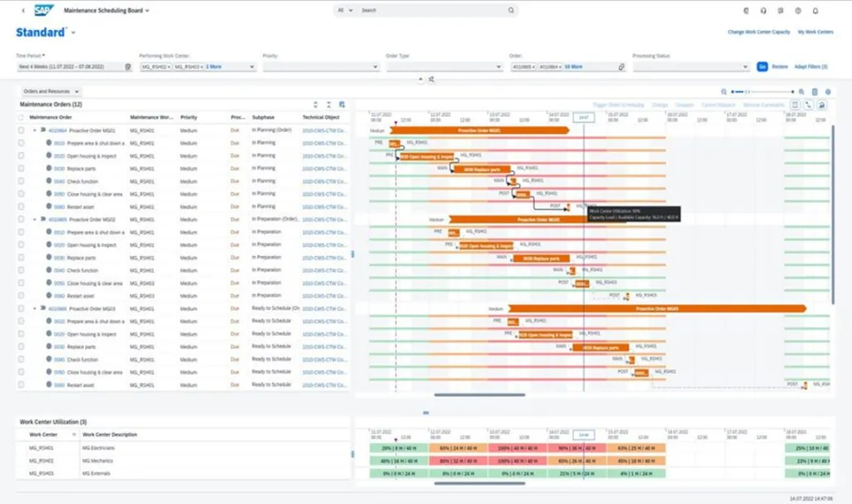
Task: Open Maintenance Scheduling Board title dropdown
Action: tap(147, 10)
